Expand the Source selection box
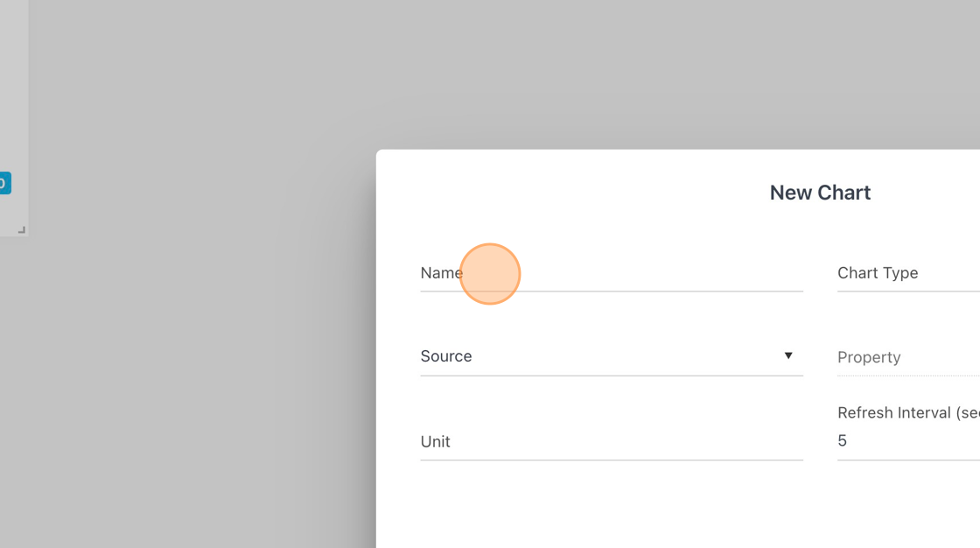This screenshot has height=548, width=980. (612, 356)
